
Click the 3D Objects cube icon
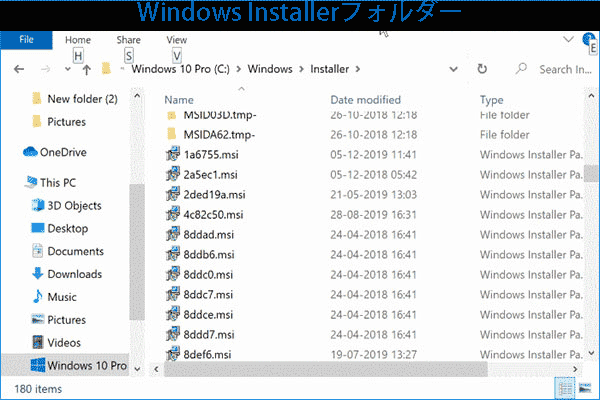coord(38,205)
